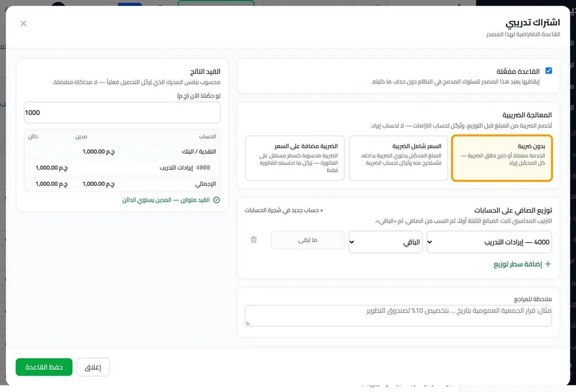The image size is (576, 392).
Task: Close the اشتراك تدريبي dialog with X
Action: click(23, 23)
